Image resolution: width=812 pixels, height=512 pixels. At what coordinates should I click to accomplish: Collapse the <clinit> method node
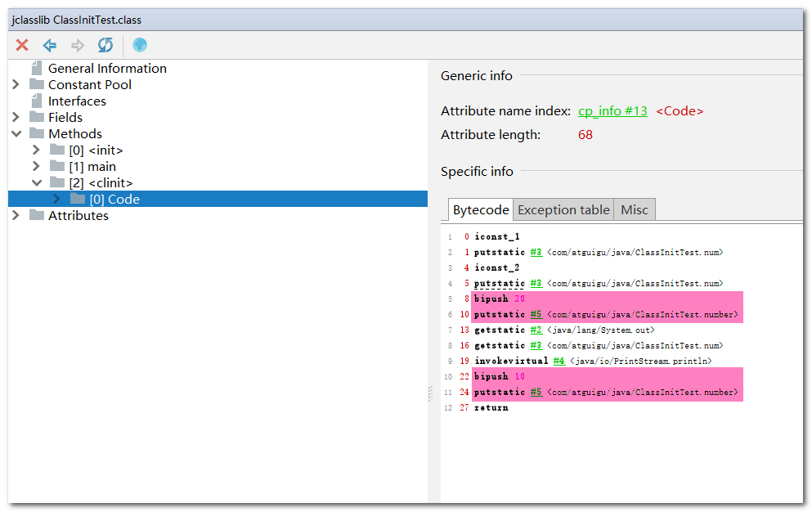click(36, 183)
